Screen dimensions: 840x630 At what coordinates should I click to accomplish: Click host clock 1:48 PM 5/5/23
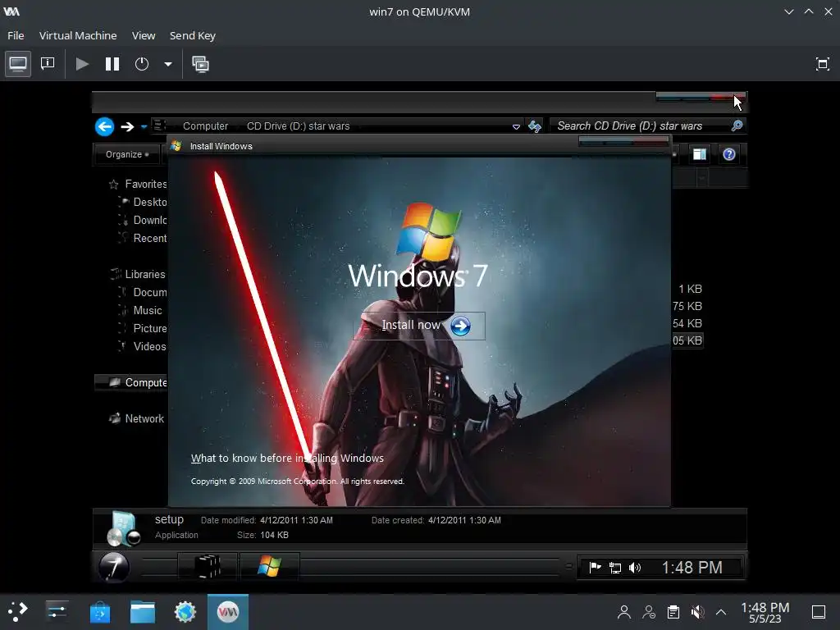pos(765,612)
